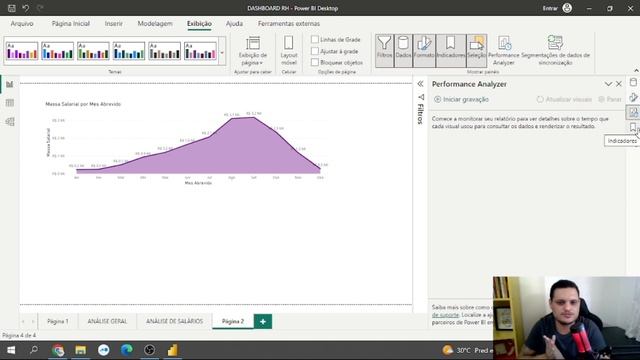Click the user account avatar icon
Image resolution: width=640 pixels, height=360 pixels.
coord(567,8)
